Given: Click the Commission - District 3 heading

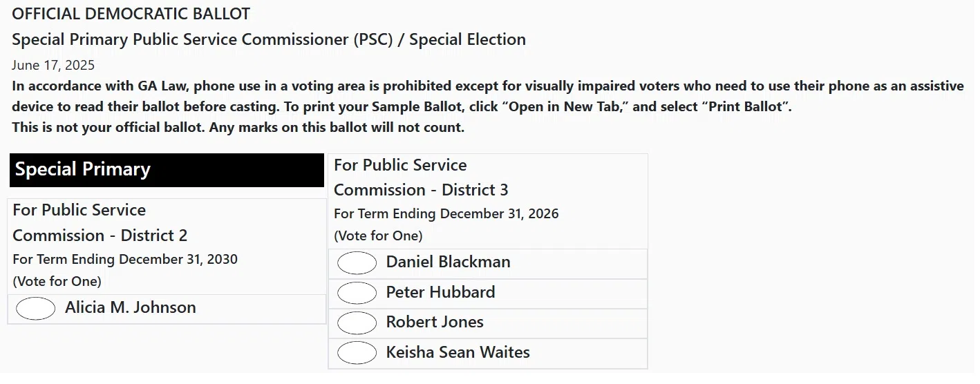Looking at the screenshot, I should coord(421,190).
